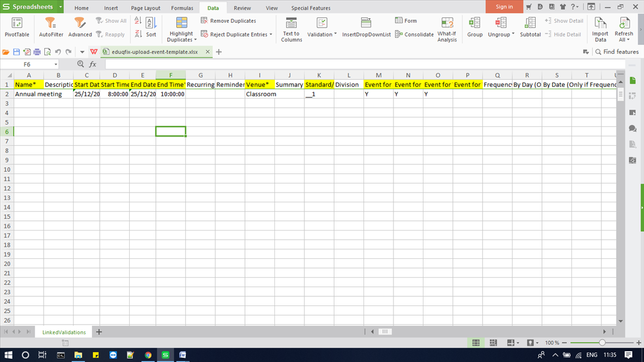Print the spreadsheet

point(37,52)
